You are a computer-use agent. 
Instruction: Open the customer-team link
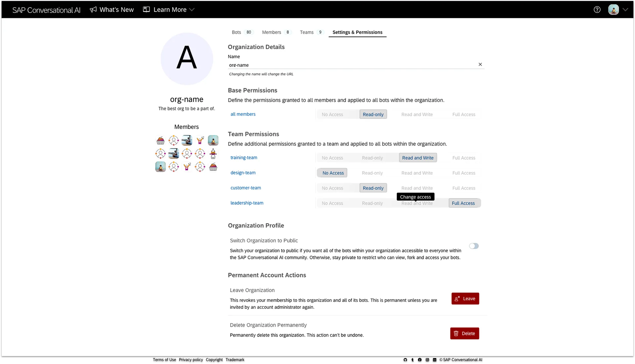tap(246, 188)
